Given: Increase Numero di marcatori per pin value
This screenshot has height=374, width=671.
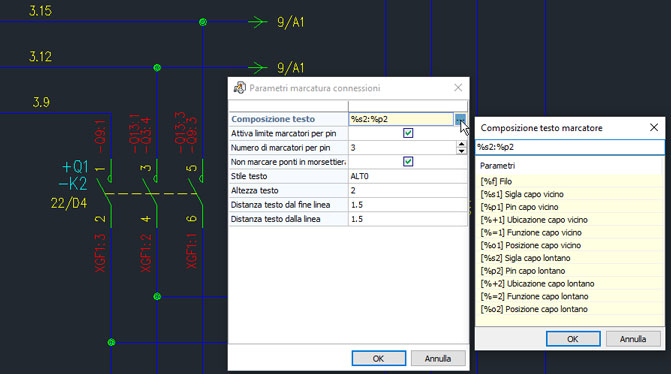Looking at the screenshot, I should point(461,145).
